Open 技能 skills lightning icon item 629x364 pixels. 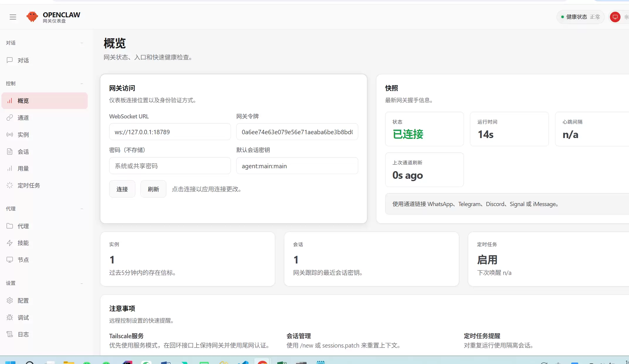point(23,243)
